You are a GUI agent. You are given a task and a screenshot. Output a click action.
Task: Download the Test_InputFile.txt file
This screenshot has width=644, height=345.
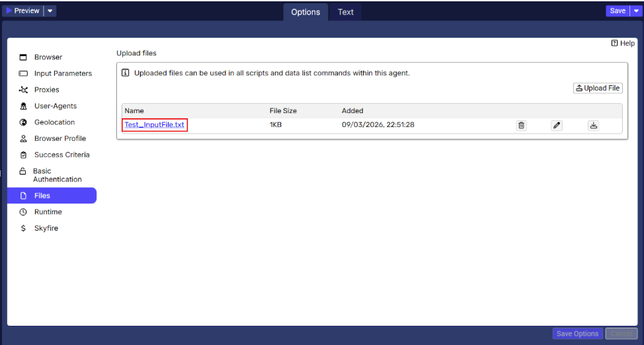tap(593, 126)
